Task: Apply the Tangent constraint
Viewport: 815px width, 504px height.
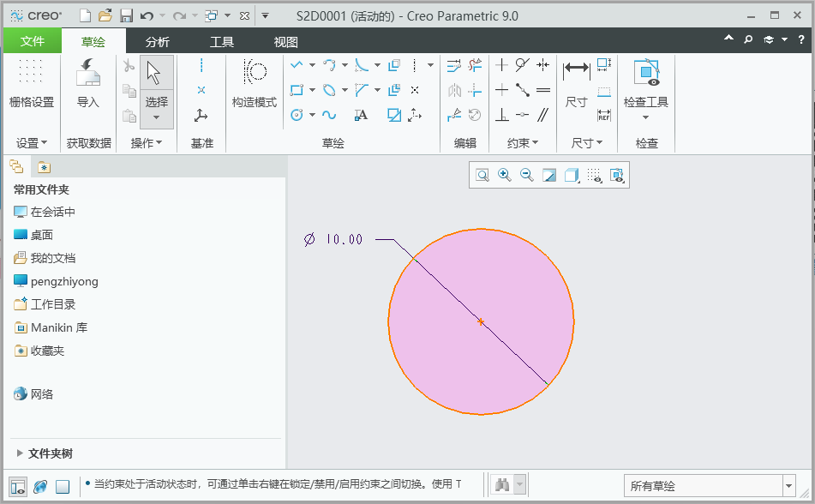Action: (523, 65)
